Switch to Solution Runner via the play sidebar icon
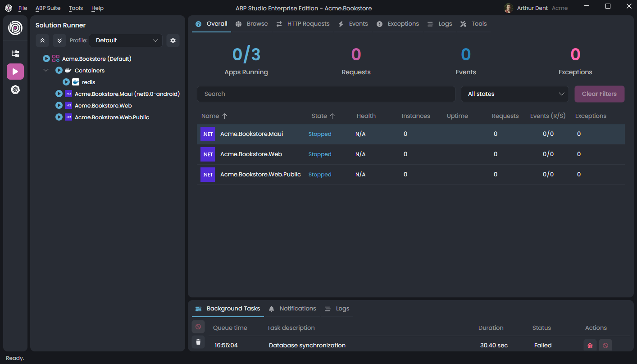This screenshot has height=364, width=637. tap(15, 71)
